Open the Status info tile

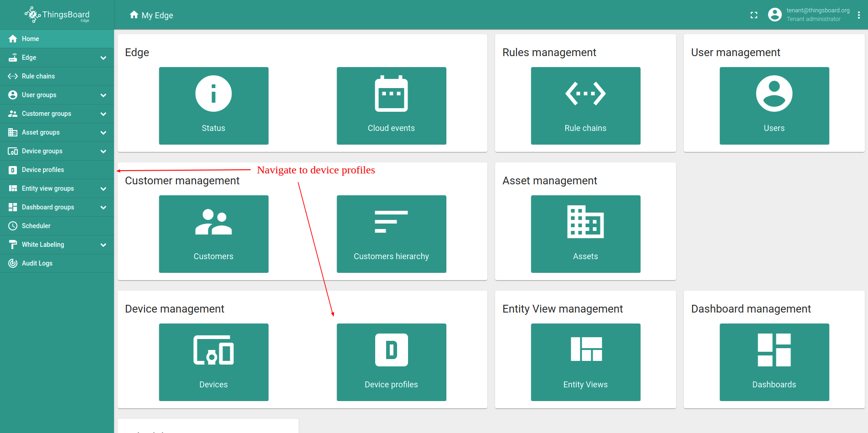[213, 105]
